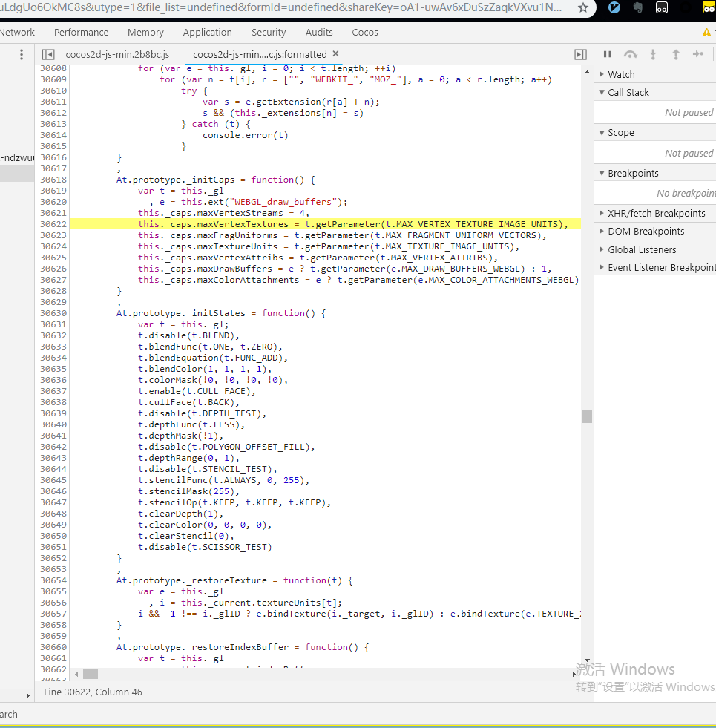
Task: Open the Memory panel
Action: point(146,32)
